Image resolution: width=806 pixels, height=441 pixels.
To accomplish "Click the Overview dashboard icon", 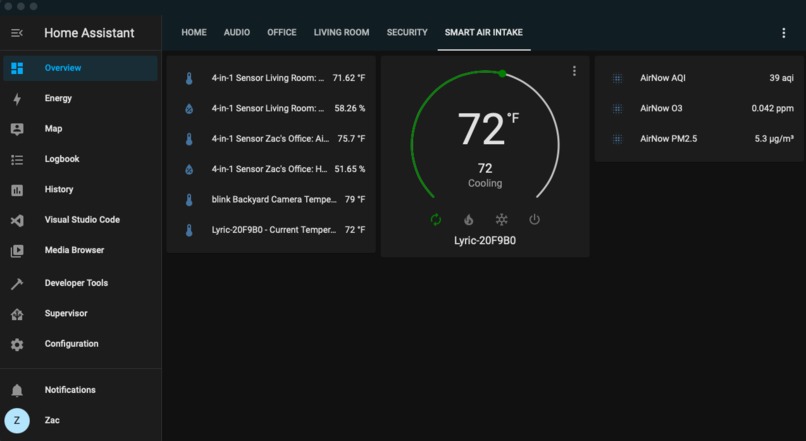I will coord(17,68).
